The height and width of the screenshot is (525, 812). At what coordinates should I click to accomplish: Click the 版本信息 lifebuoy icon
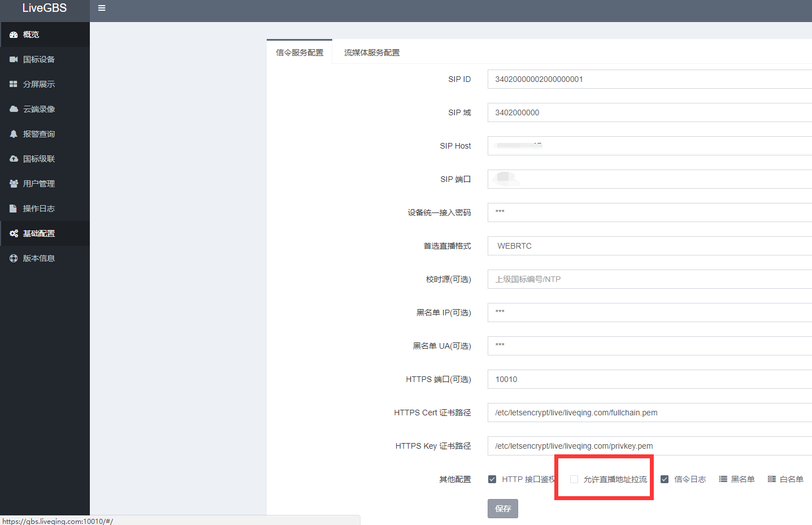coord(14,258)
